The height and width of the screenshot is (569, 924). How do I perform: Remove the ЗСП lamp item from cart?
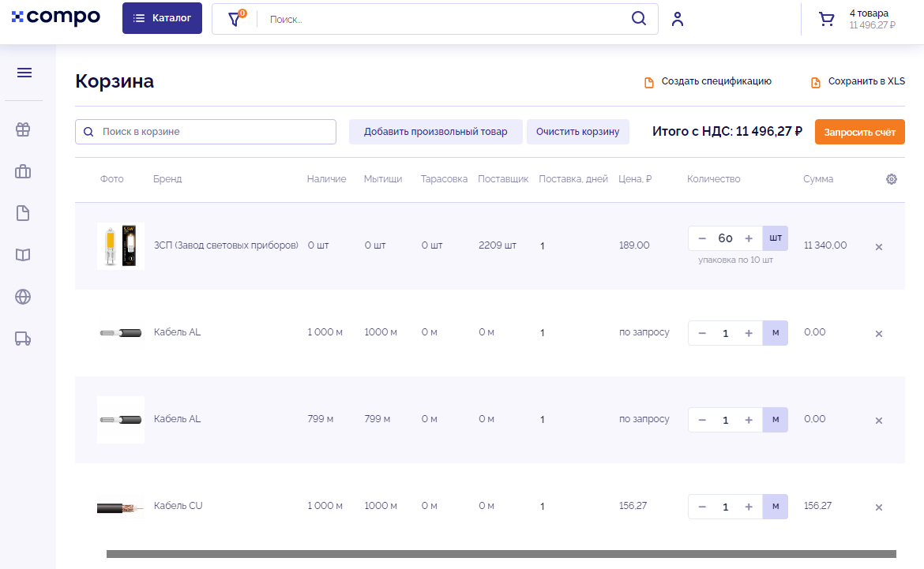[x=879, y=247]
